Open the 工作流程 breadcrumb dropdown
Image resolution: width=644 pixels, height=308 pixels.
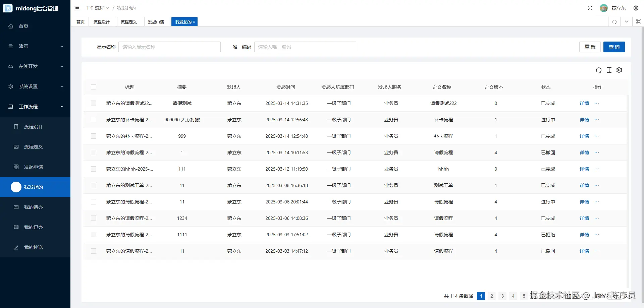pyautogui.click(x=97, y=8)
